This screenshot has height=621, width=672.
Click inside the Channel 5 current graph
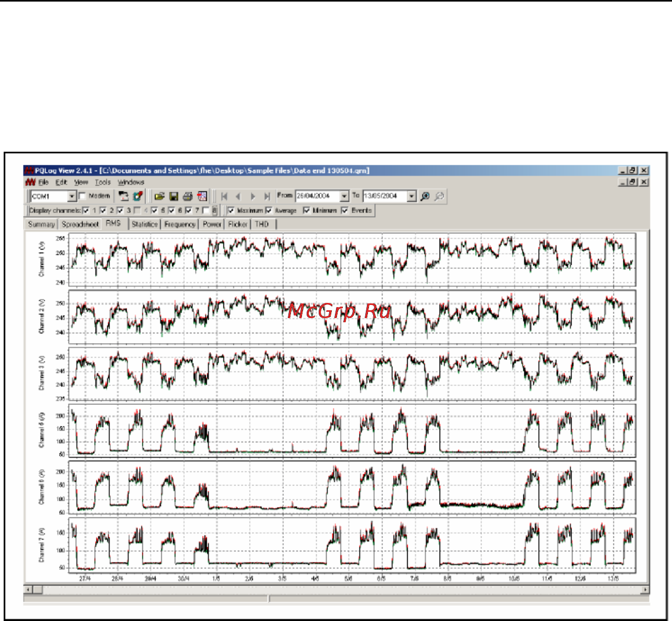pos(353,431)
